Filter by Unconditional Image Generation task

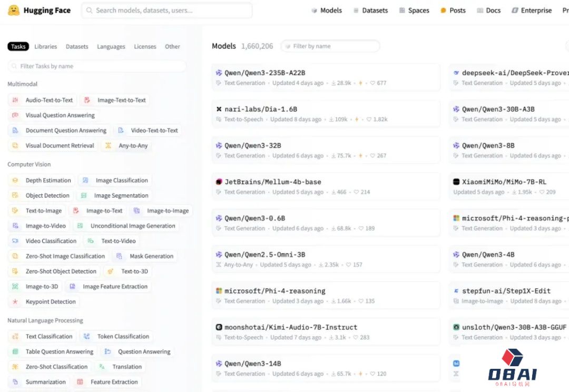click(x=126, y=226)
